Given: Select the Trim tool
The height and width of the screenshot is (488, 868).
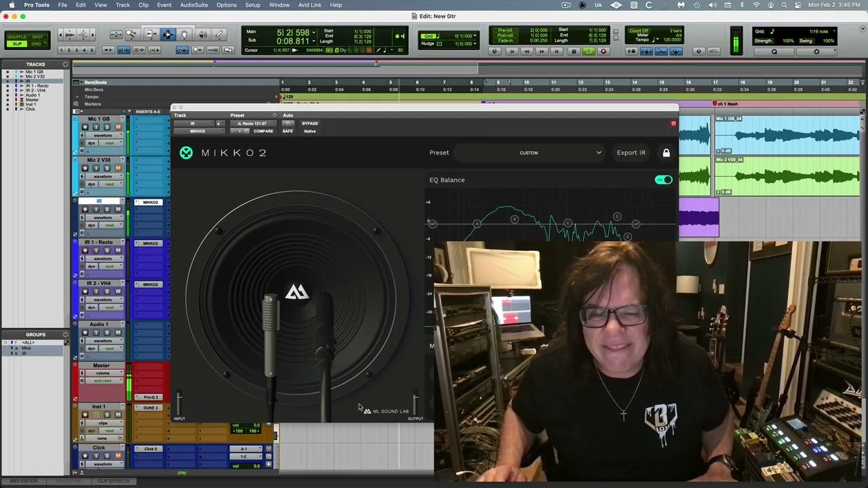Looking at the screenshot, I should (x=151, y=34).
